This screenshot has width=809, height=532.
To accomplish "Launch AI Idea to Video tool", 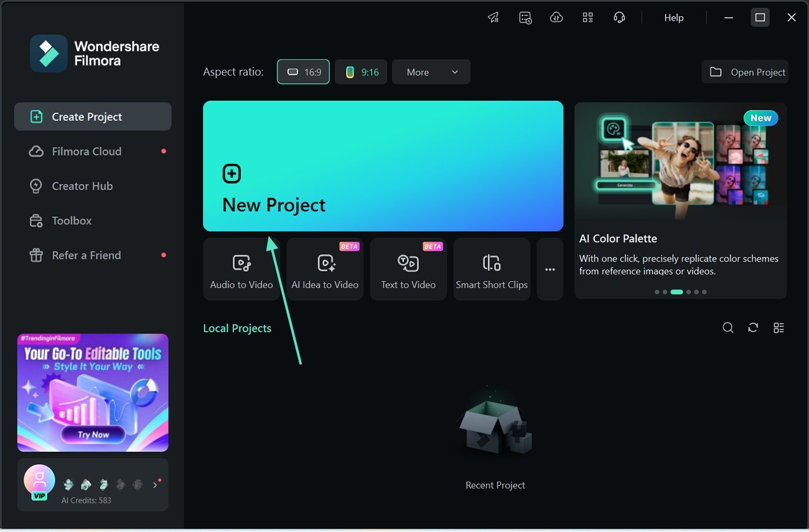I will click(325, 269).
